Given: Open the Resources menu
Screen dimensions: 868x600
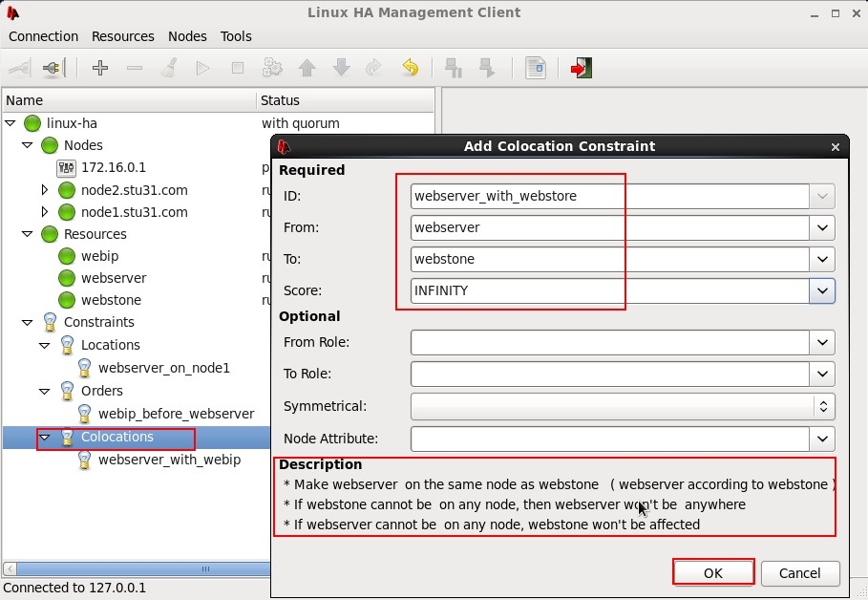Looking at the screenshot, I should 123,36.
